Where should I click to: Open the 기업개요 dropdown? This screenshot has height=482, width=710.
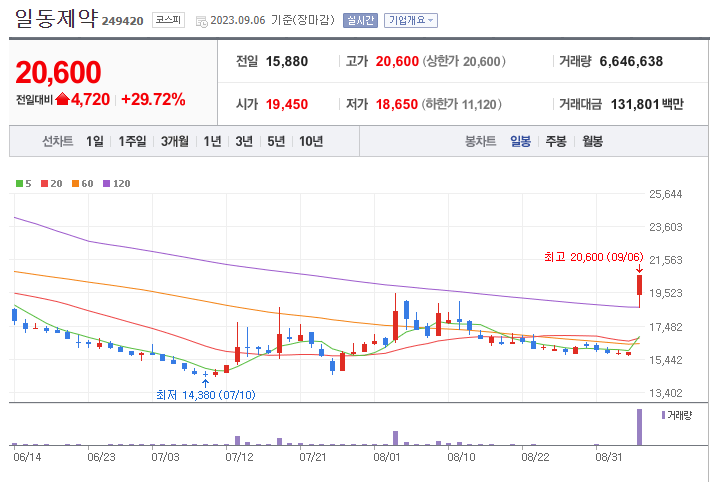click(x=411, y=20)
